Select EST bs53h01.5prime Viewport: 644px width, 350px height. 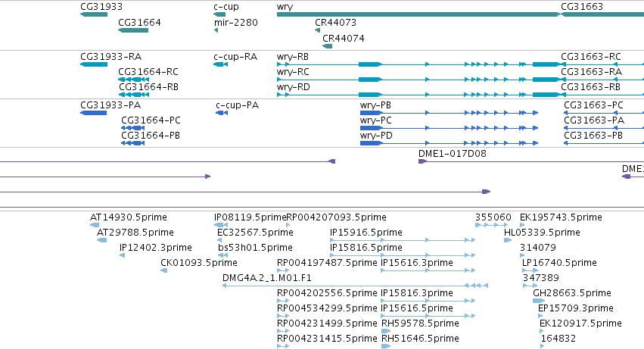point(255,248)
